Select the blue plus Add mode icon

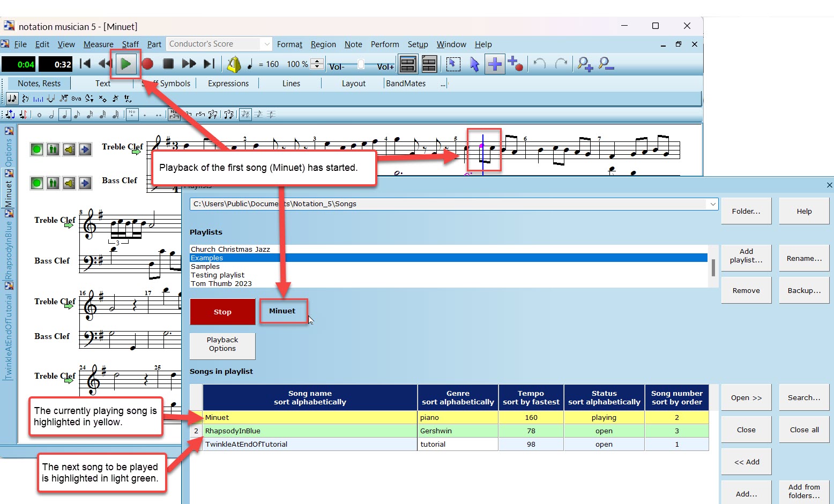click(x=495, y=64)
